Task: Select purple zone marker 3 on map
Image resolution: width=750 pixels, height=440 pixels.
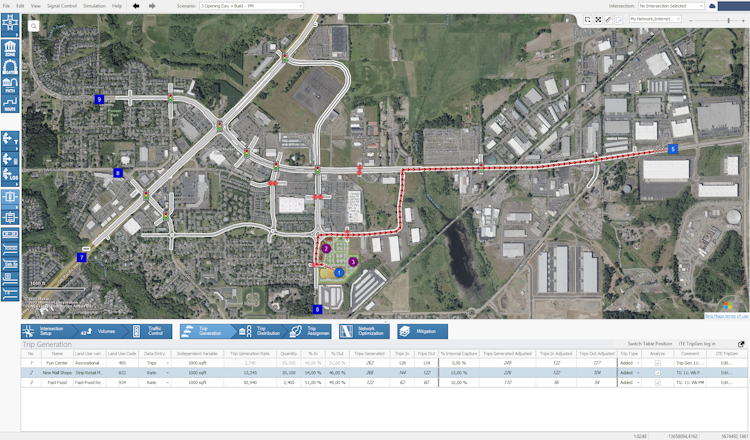Action: (353, 262)
